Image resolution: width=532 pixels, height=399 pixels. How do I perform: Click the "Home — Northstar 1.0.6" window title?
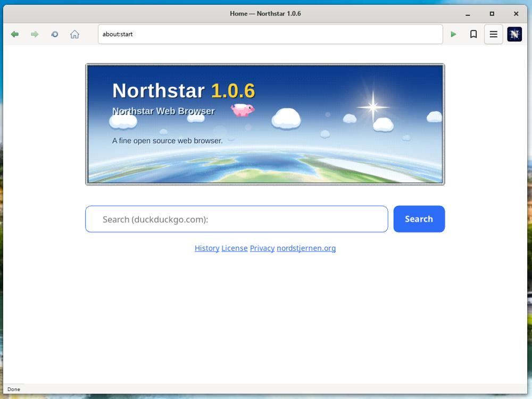pyautogui.click(x=265, y=14)
